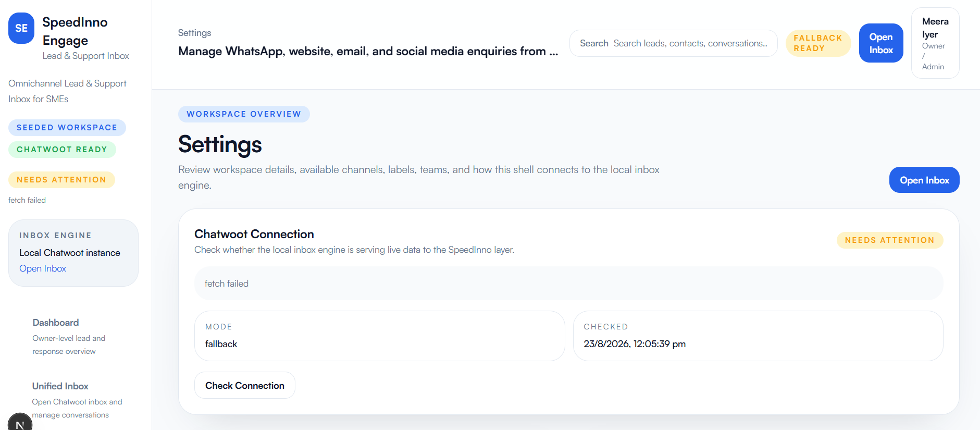
Task: Click the 'Lead & Support Inbox' subtitle
Action: 86,56
